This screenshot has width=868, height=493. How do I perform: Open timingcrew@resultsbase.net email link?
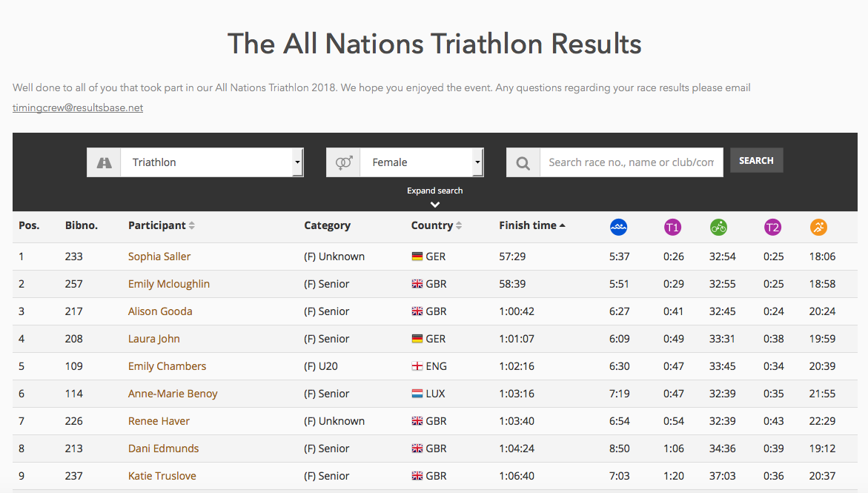click(78, 107)
